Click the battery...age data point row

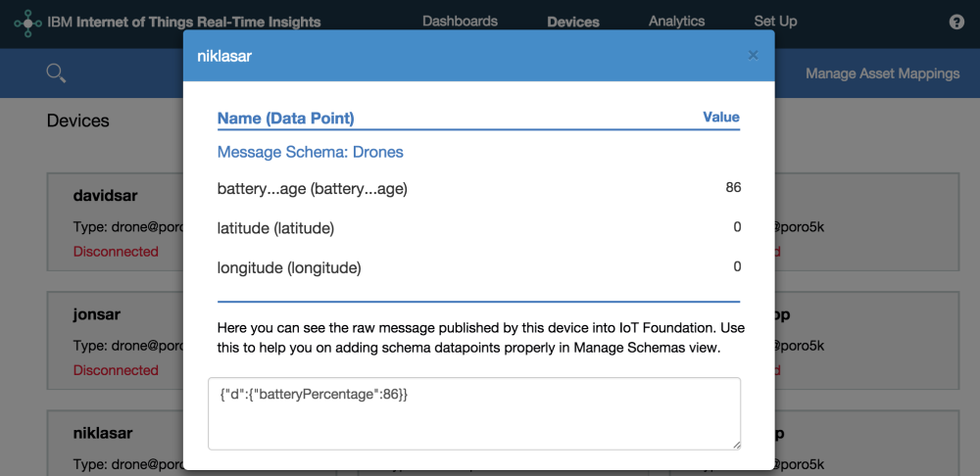click(479, 188)
